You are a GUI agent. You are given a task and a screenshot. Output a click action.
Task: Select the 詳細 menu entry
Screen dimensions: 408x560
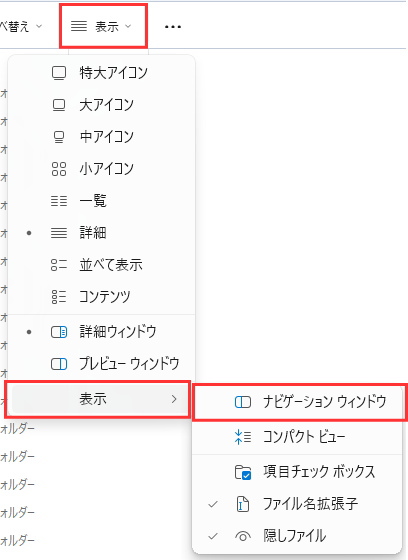click(x=101, y=233)
